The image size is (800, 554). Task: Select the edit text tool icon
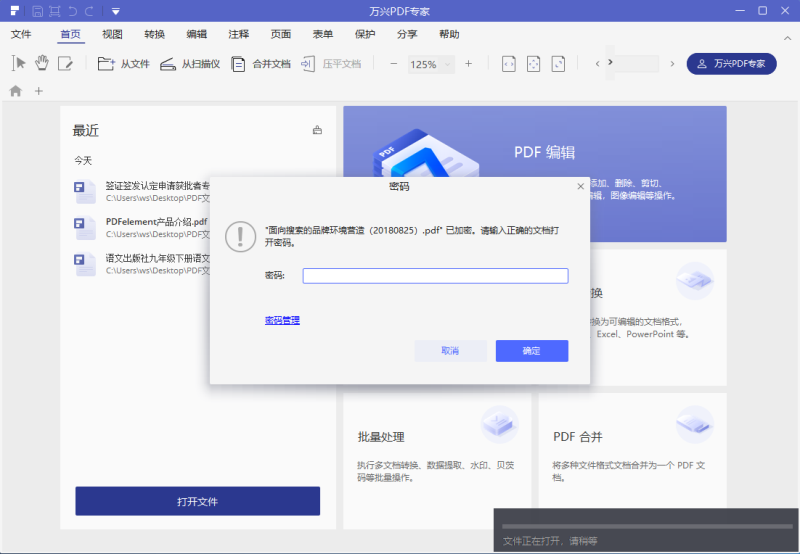[x=65, y=63]
